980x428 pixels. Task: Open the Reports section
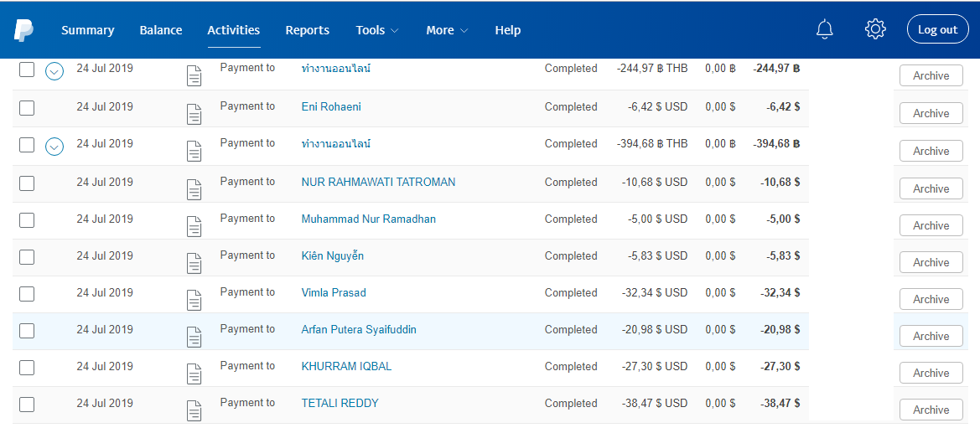tap(308, 30)
